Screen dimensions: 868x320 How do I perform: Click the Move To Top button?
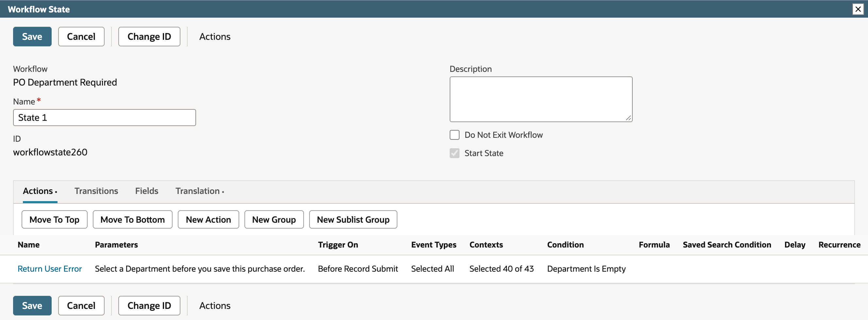[x=55, y=220]
